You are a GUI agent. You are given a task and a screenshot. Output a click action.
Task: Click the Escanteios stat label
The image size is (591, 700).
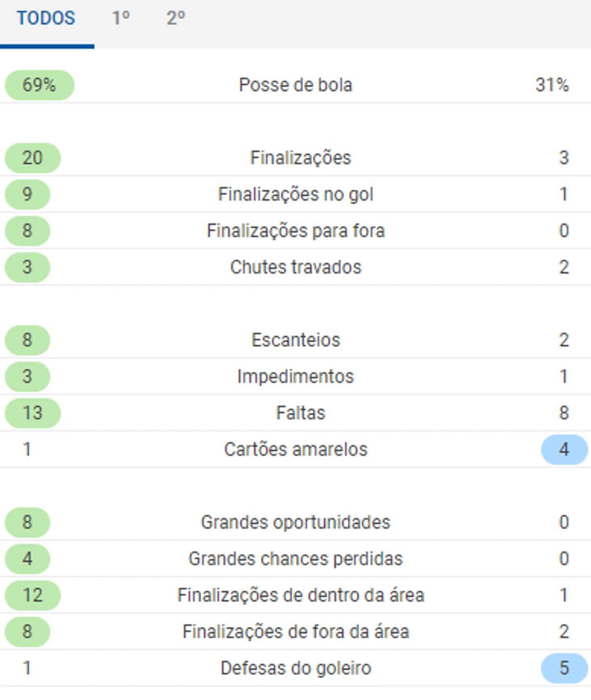pos(295,340)
